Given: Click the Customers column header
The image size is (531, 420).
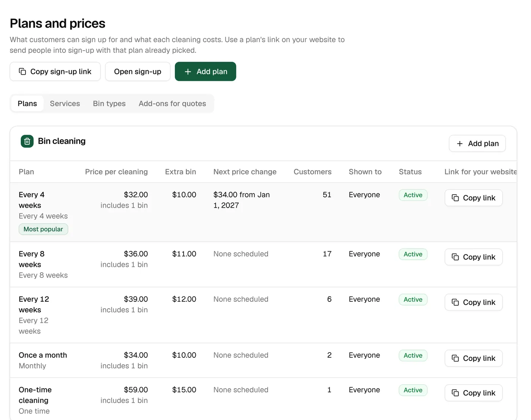Looking at the screenshot, I should tap(313, 172).
